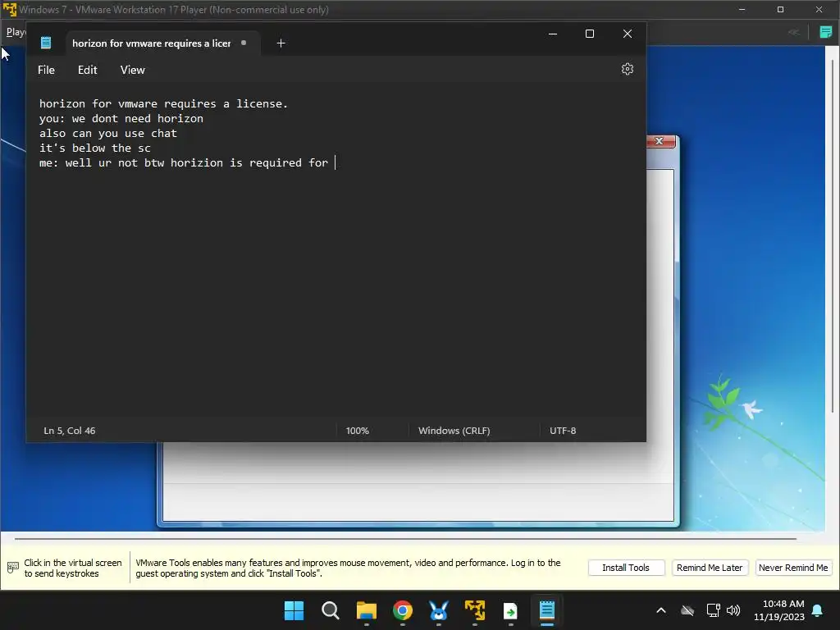Open the notifications bell icon
This screenshot has height=630, width=840.
818,610
